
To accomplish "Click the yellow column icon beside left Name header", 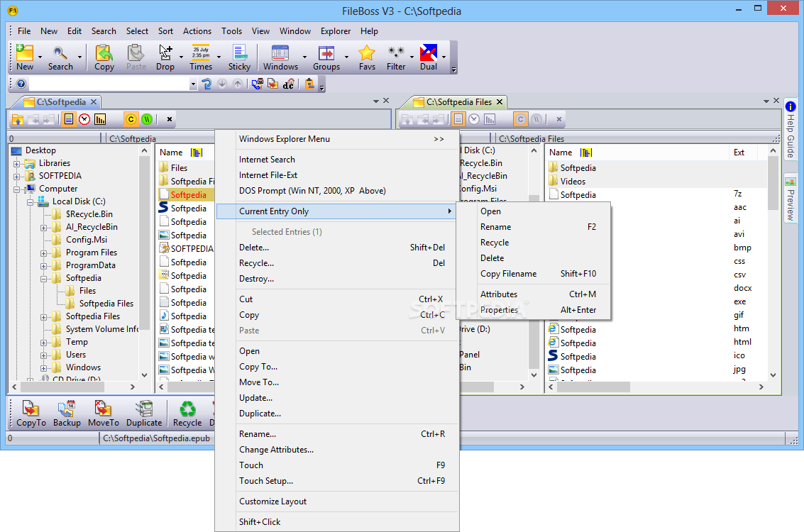I will click(197, 153).
